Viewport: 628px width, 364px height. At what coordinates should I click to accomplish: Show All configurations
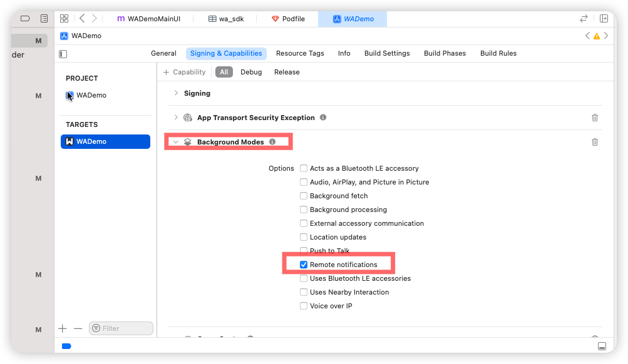pyautogui.click(x=224, y=72)
